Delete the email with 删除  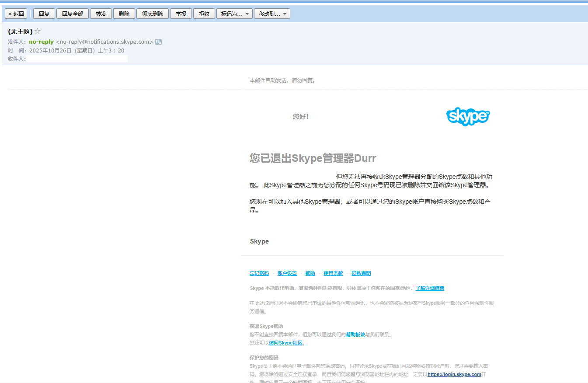coord(124,13)
